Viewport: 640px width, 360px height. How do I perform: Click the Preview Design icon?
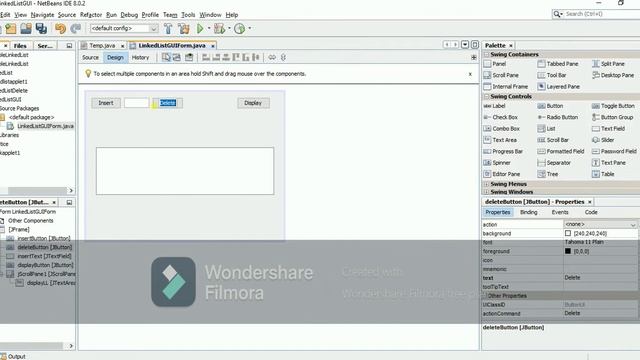pos(189,57)
